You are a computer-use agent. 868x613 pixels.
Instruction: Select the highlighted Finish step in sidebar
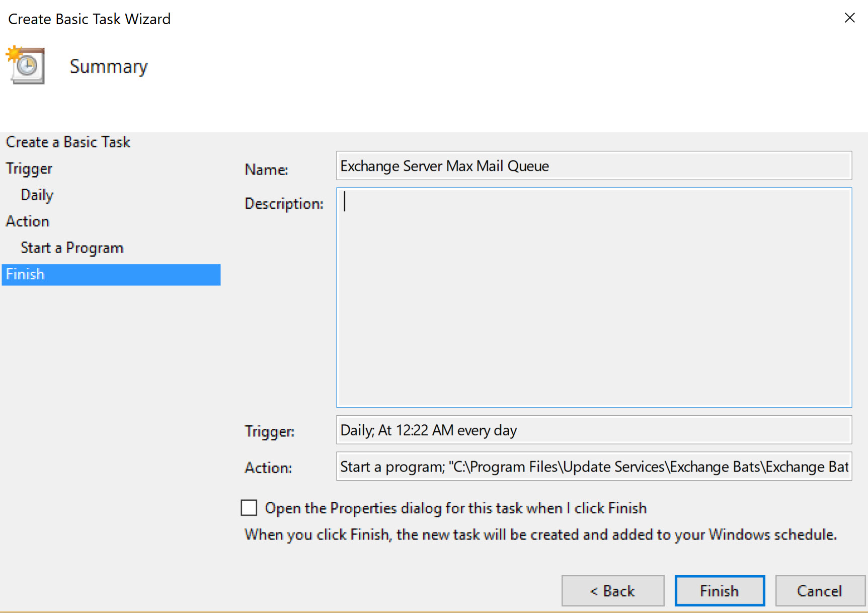(x=111, y=275)
